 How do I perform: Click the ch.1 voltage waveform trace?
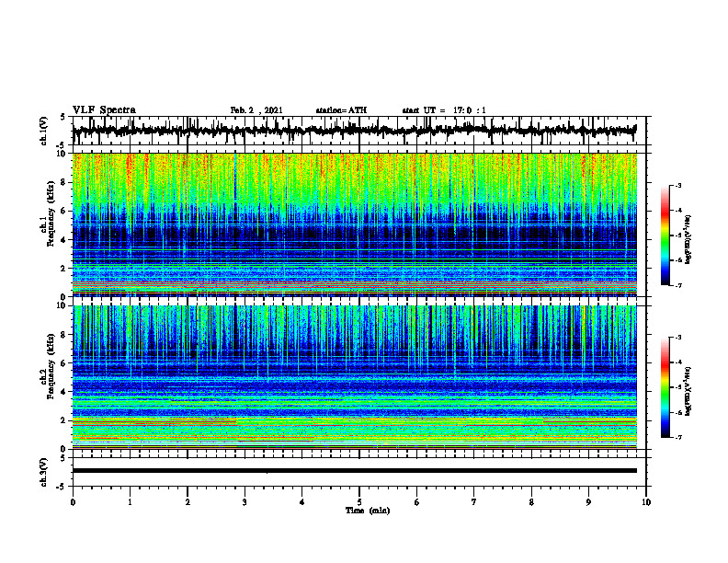[x=354, y=131]
